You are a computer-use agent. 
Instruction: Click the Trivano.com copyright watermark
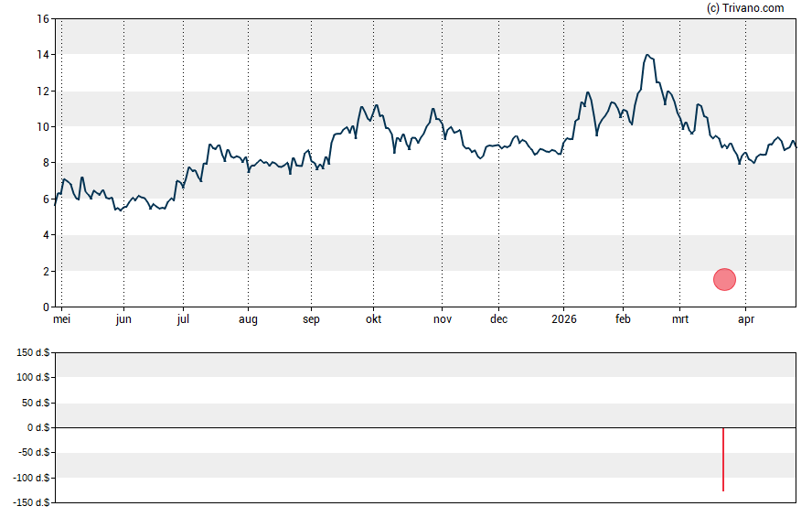pyautogui.click(x=745, y=8)
